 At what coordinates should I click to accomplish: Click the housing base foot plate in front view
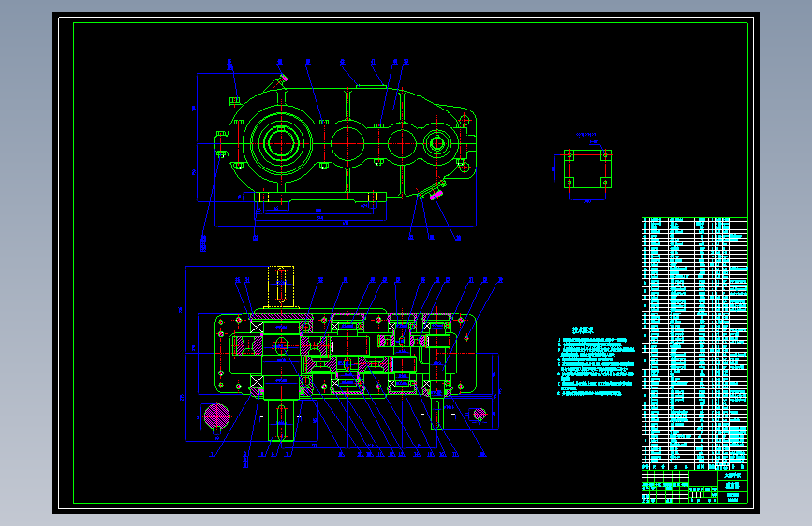(320, 197)
